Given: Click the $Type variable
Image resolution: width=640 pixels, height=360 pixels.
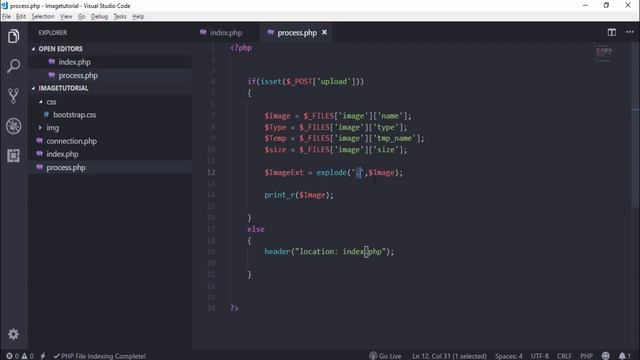Looking at the screenshot, I should pos(275,127).
